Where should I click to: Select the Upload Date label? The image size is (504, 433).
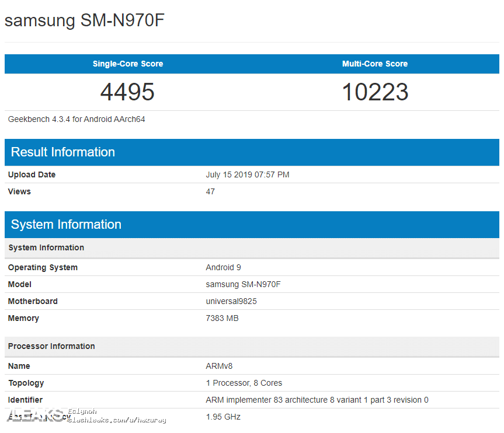(x=32, y=174)
